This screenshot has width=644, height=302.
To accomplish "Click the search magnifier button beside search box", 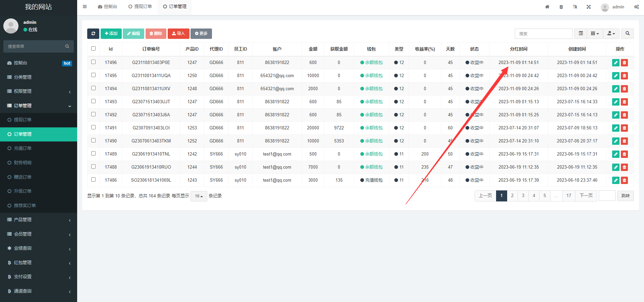I will pos(627,34).
